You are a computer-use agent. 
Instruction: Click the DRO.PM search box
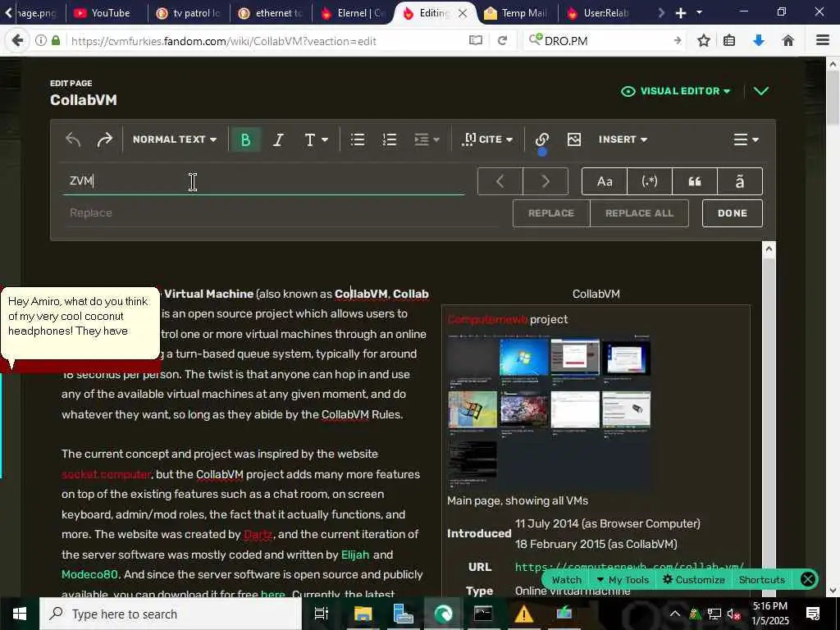605,41
